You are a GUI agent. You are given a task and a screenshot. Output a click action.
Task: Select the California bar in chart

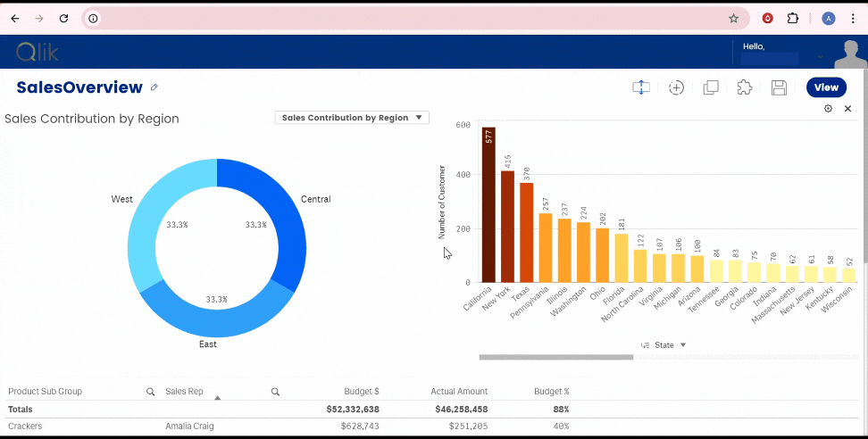point(488,205)
